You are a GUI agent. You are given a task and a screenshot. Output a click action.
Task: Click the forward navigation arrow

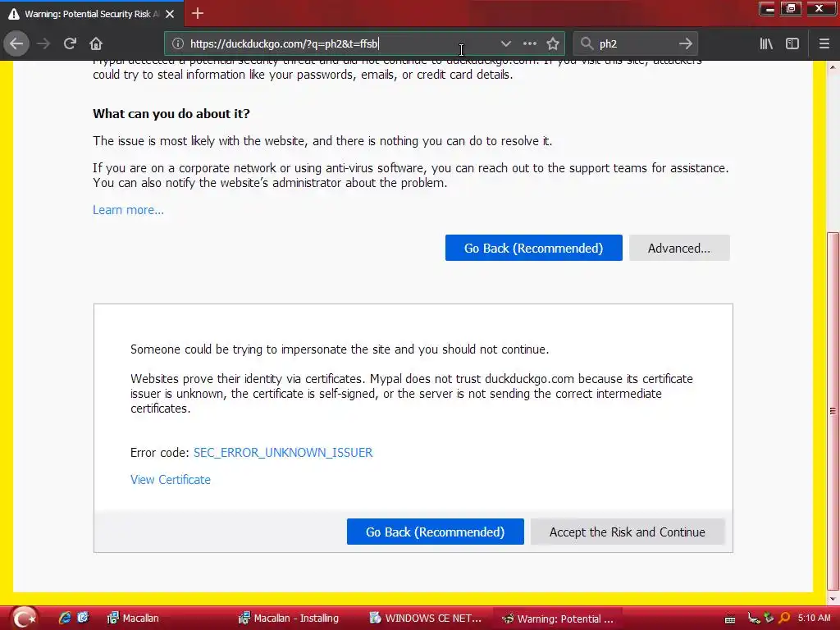(43, 43)
